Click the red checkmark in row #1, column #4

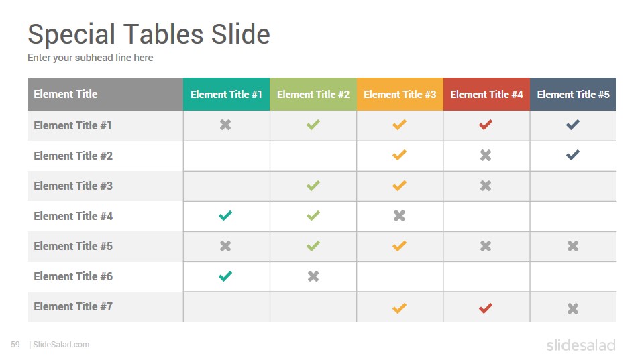486,125
